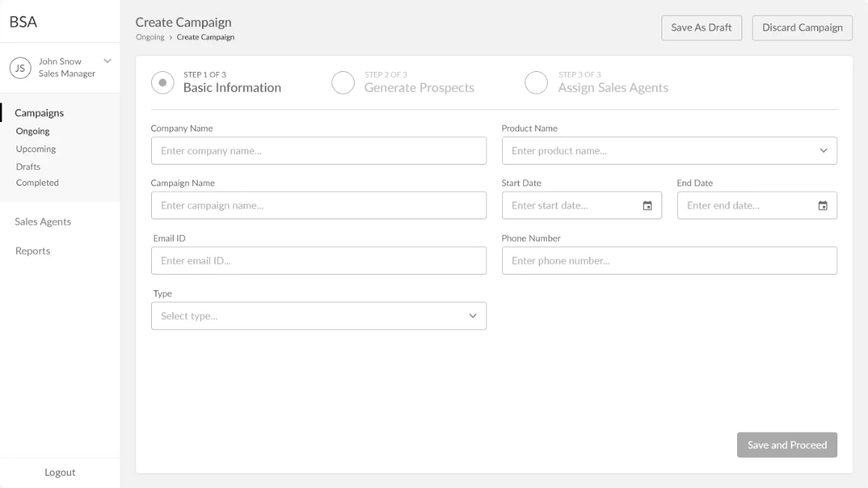This screenshot has height=488, width=868.
Task: Open Reports in the sidebar
Action: pos(33,251)
